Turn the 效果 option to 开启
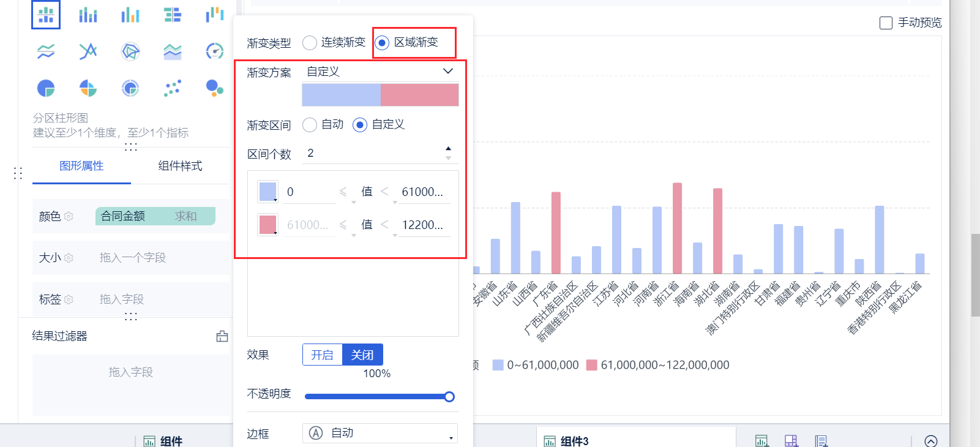The height and width of the screenshot is (447, 980). pos(322,355)
